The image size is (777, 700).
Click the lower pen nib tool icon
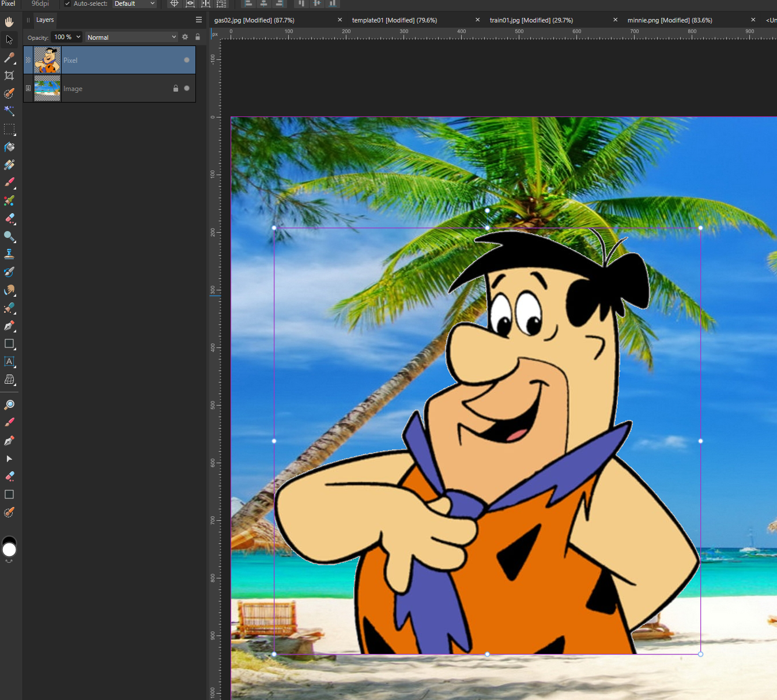(9, 441)
